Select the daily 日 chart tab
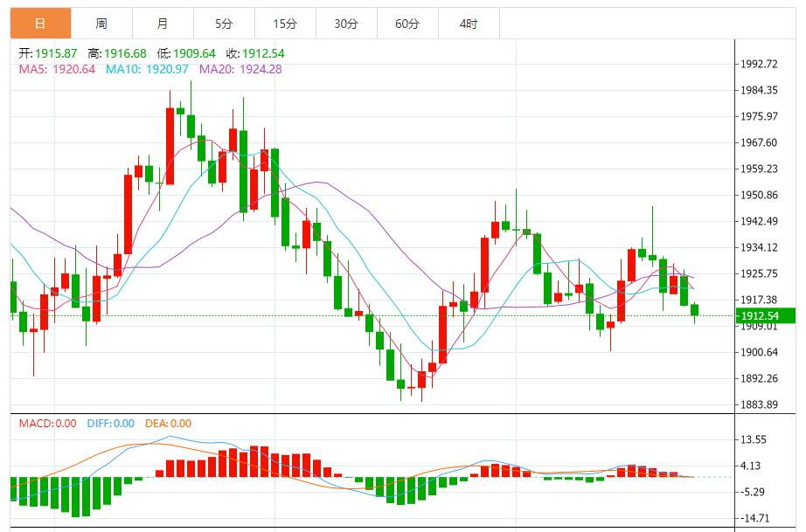Image resolution: width=806 pixels, height=532 pixels. 40,23
